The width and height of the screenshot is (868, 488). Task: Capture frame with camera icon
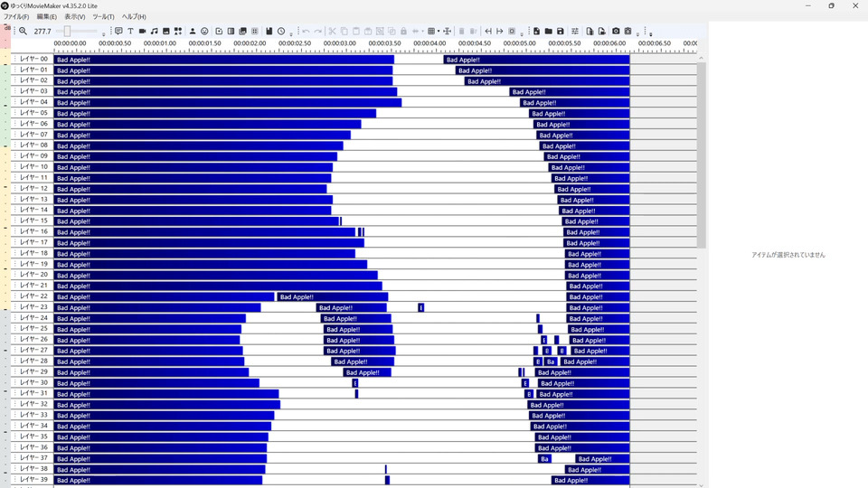(x=616, y=31)
